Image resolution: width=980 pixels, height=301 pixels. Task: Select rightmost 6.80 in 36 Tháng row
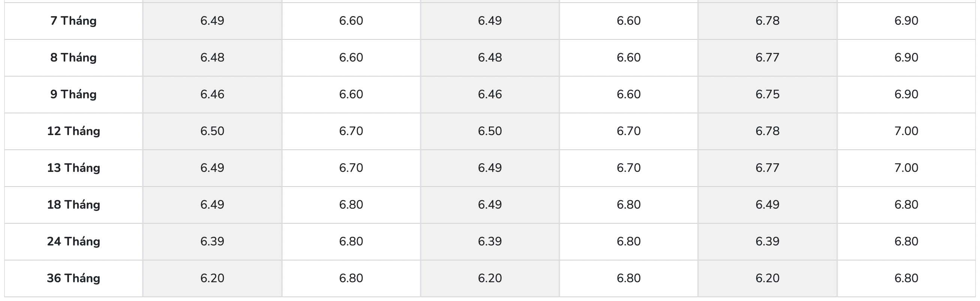[906, 278]
